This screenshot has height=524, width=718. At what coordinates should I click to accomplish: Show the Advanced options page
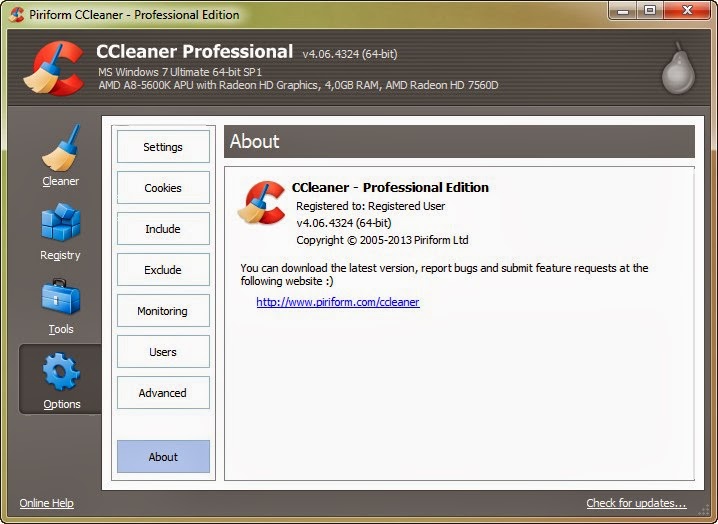[163, 393]
